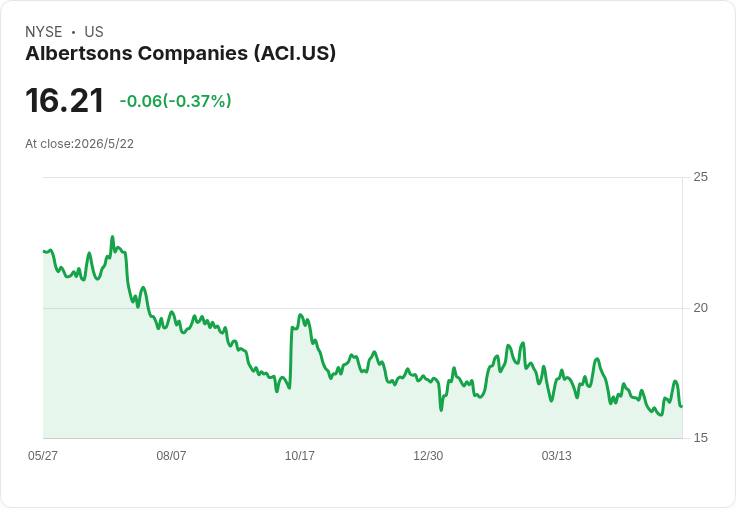Click the 12/30 date axis label
This screenshot has width=736, height=508.
pyautogui.click(x=428, y=455)
